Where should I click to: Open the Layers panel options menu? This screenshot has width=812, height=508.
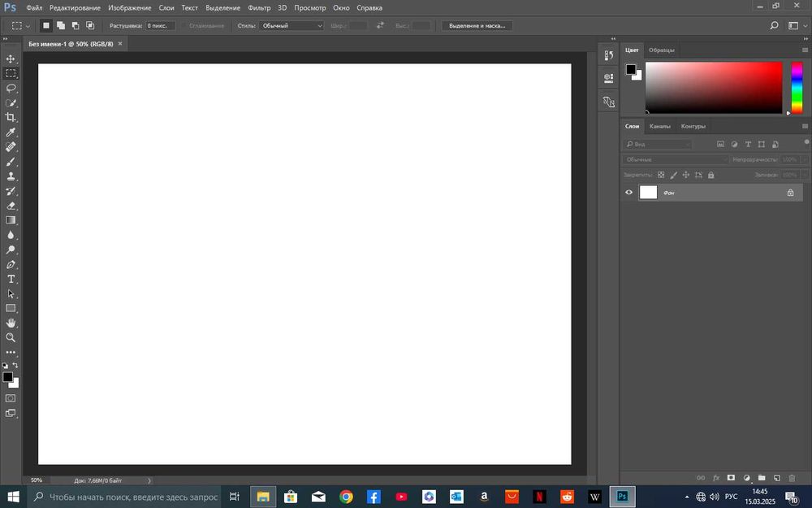click(x=805, y=126)
